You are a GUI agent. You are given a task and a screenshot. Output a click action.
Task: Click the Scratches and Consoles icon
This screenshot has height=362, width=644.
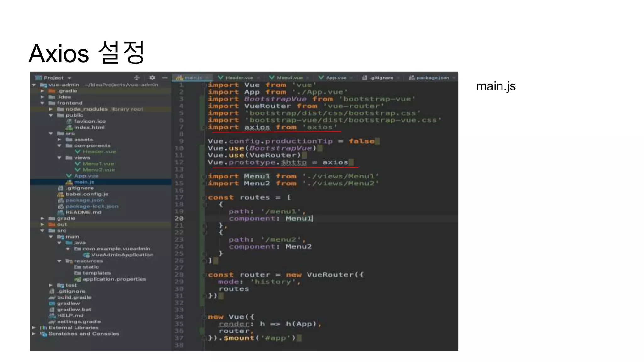click(43, 334)
